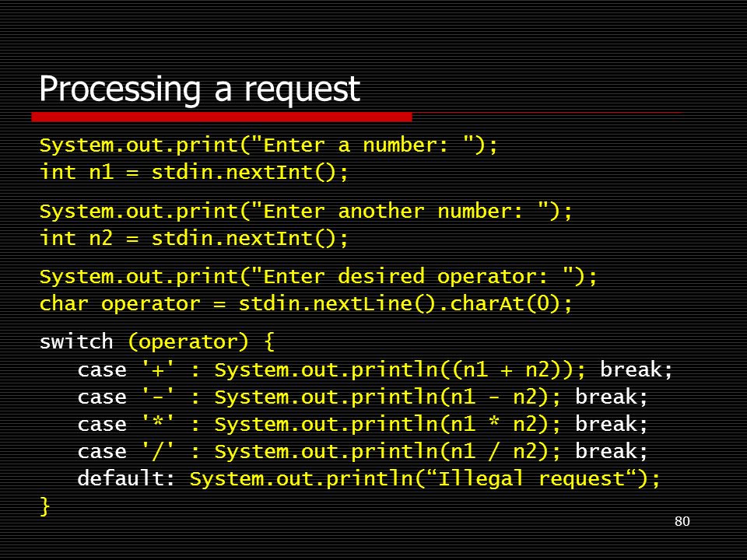Click the 'switch' keyword
747x560 pixels.
pos(76,342)
